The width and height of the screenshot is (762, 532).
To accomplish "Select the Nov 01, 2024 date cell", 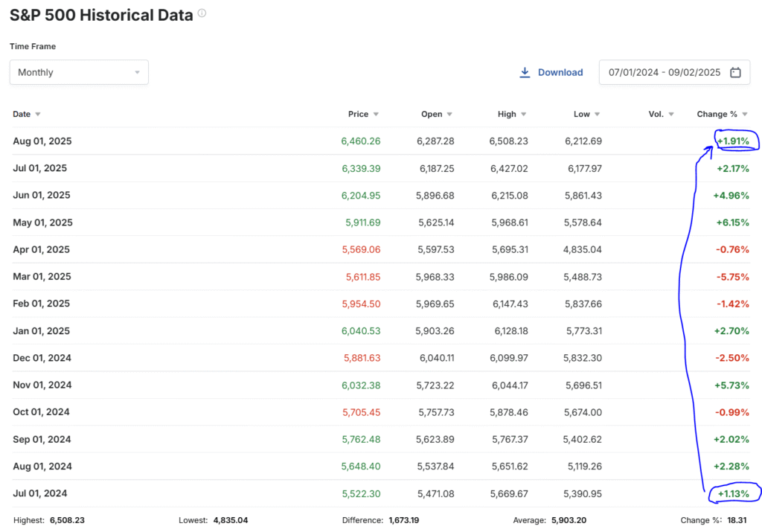I will pyautogui.click(x=42, y=385).
